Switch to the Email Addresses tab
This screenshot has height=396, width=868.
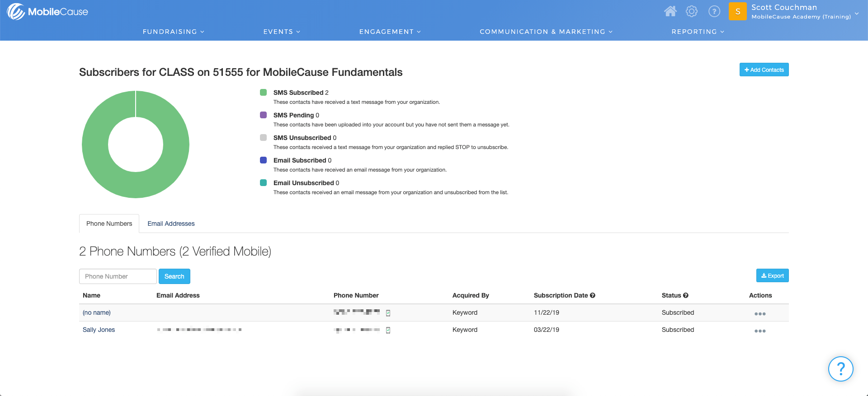[171, 224]
